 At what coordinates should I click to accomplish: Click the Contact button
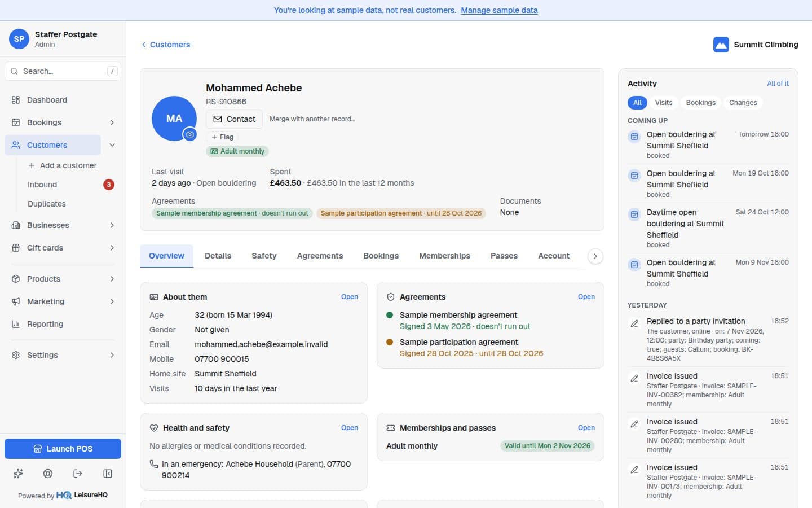[x=234, y=119]
